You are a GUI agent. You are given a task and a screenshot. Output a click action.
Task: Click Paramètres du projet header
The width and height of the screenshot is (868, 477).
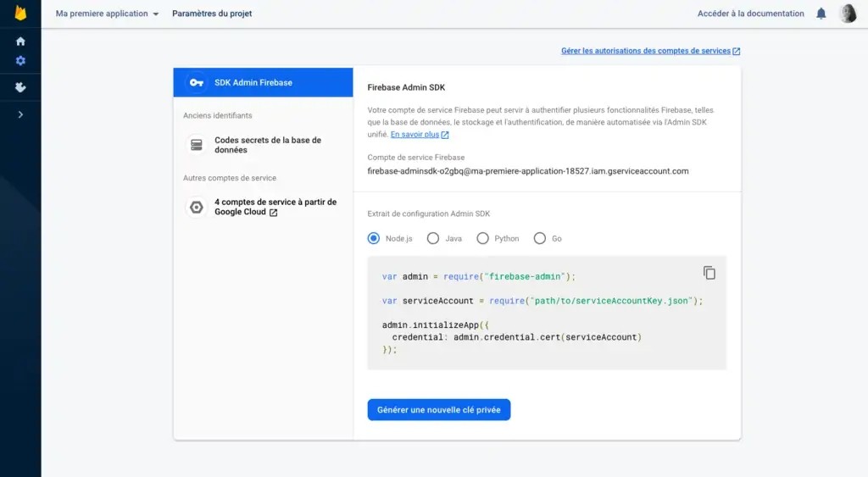[212, 14]
